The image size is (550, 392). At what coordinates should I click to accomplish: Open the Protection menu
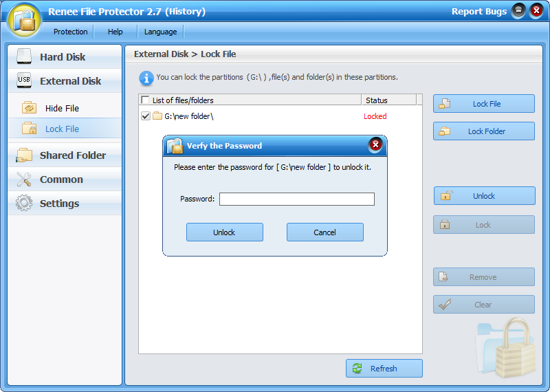[70, 32]
